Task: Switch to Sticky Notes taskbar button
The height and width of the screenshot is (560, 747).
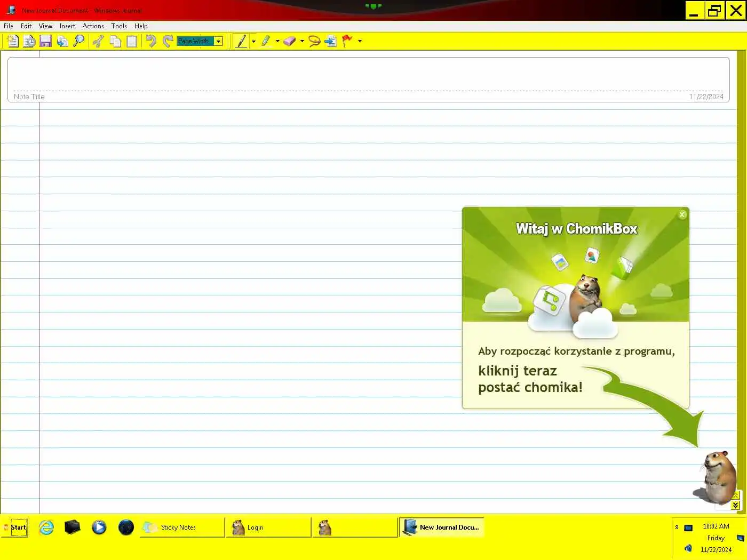Action: pos(182,527)
